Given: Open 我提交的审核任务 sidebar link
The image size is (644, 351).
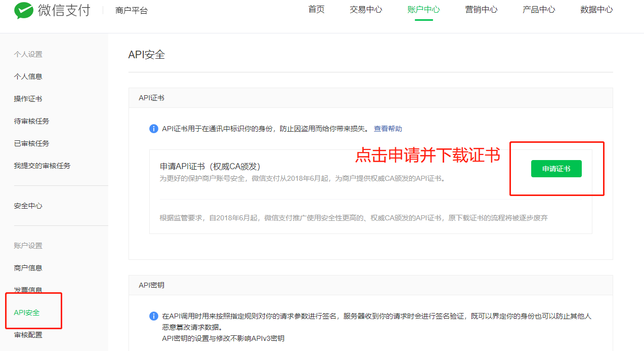Looking at the screenshot, I should [42, 166].
